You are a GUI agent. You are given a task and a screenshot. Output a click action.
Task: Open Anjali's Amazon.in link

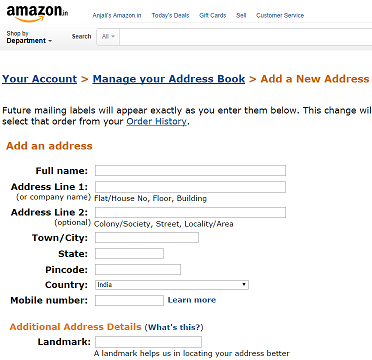117,16
